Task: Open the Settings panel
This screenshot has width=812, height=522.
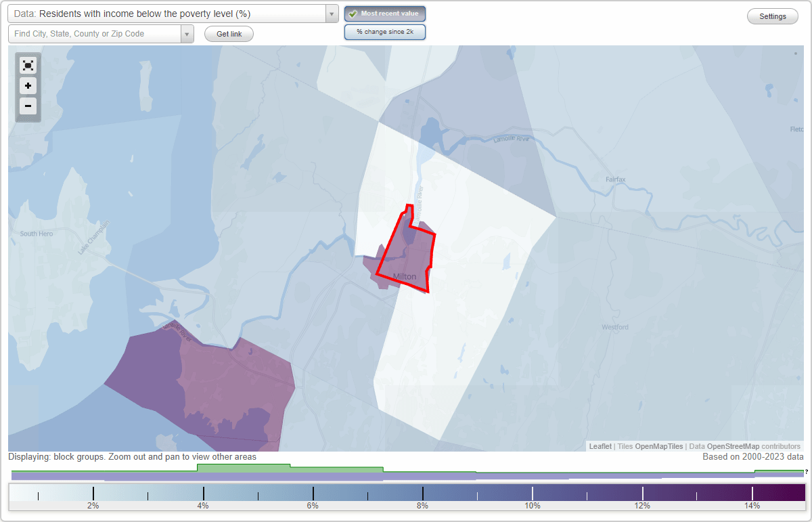Action: 772,16
